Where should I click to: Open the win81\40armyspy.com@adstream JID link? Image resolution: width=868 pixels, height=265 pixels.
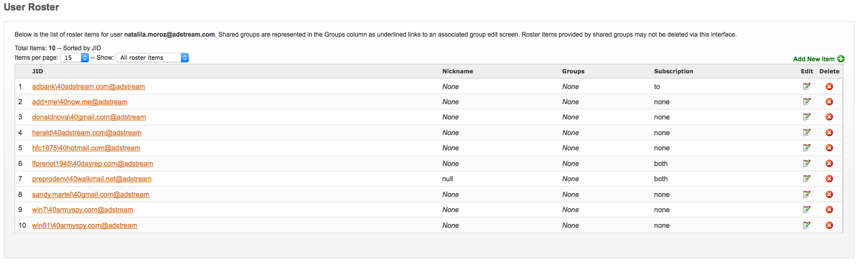pyautogui.click(x=85, y=225)
